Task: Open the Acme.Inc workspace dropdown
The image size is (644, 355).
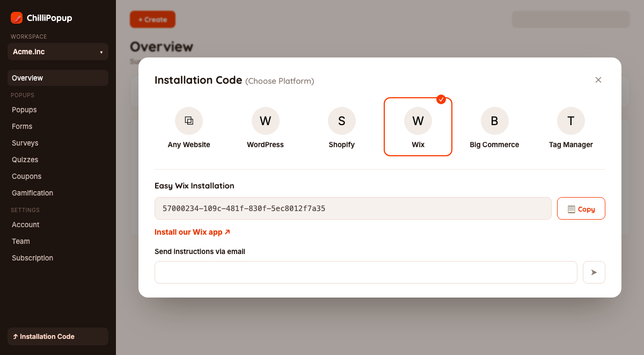Action: pos(58,52)
